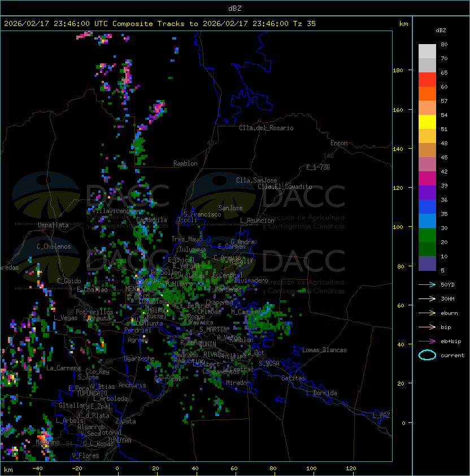Click the Uspallata place label
470x476 pixels.
pos(53,225)
